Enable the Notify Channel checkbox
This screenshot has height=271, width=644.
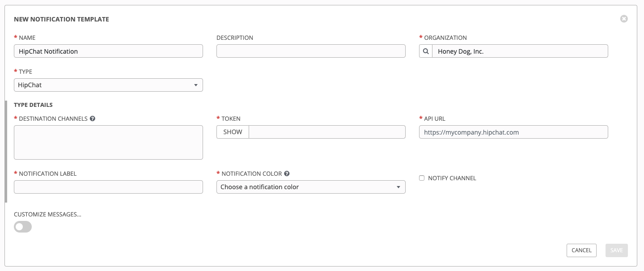click(x=422, y=178)
